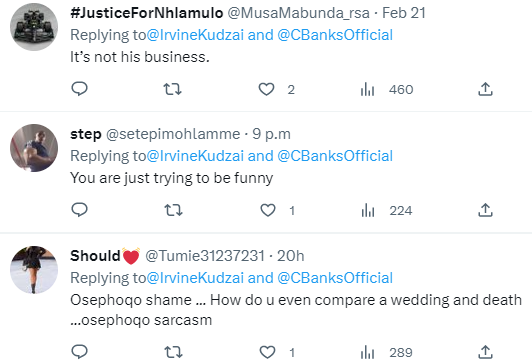Share the MusaMabunda_rsa tweet
532x363 pixels.
click(485, 89)
